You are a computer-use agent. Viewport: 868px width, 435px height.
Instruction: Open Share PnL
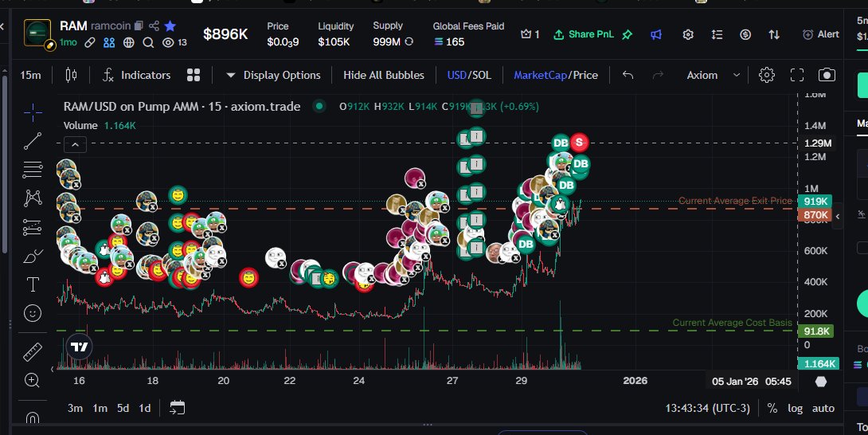(584, 34)
